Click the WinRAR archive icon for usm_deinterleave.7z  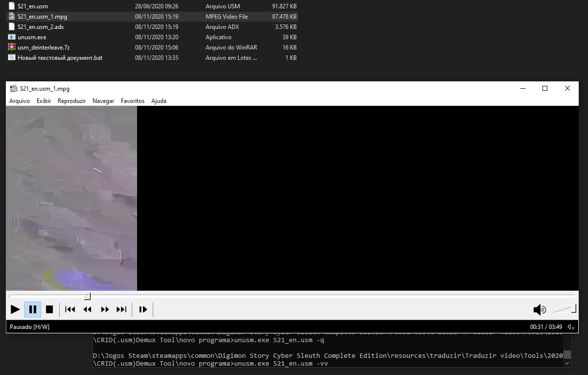(12, 48)
